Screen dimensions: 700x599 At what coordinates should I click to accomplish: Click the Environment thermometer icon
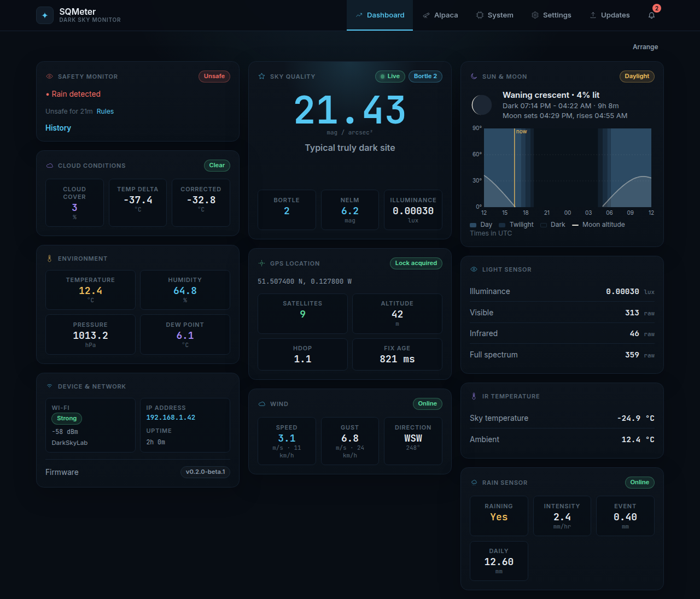click(x=49, y=259)
